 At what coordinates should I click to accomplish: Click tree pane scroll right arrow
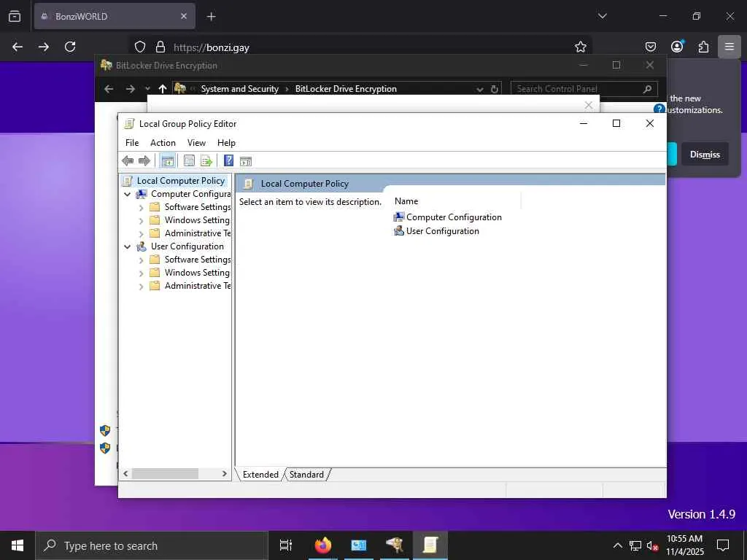pos(225,474)
